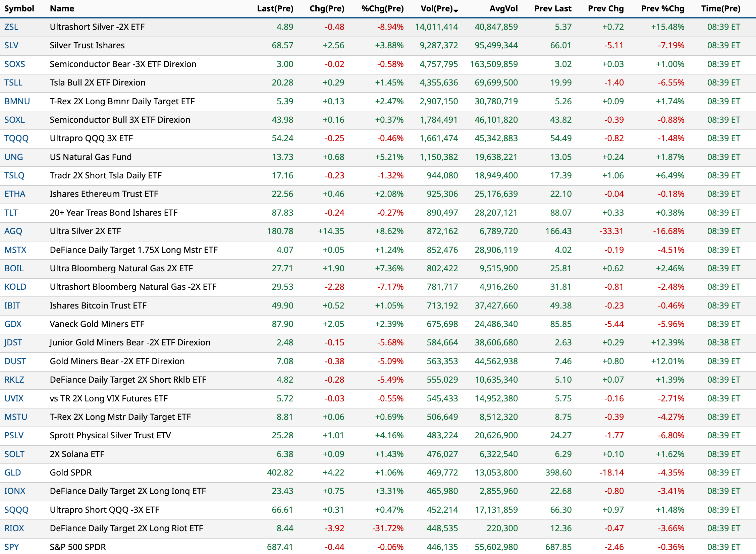Open the AGQ ticker link
Viewport: 756px width, 554px height.
point(13,231)
